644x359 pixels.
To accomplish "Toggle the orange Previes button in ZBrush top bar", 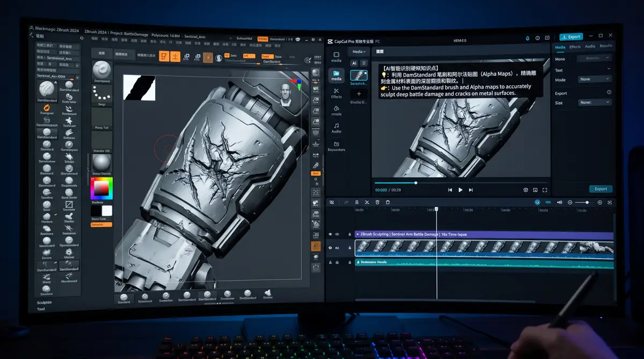I will [262, 39].
